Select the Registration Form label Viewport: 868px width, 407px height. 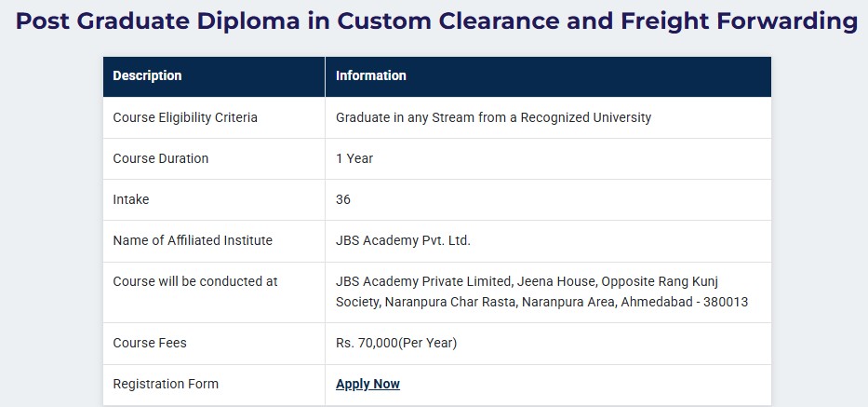[166, 384]
